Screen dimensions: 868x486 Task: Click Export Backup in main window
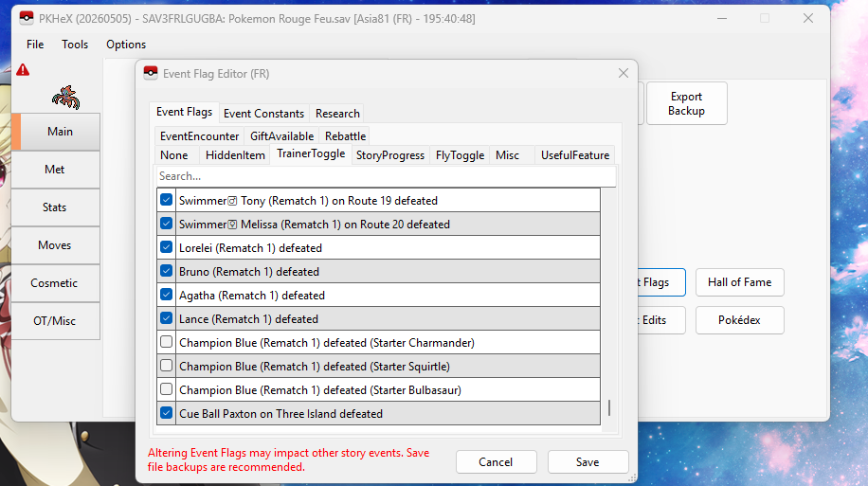coord(686,103)
